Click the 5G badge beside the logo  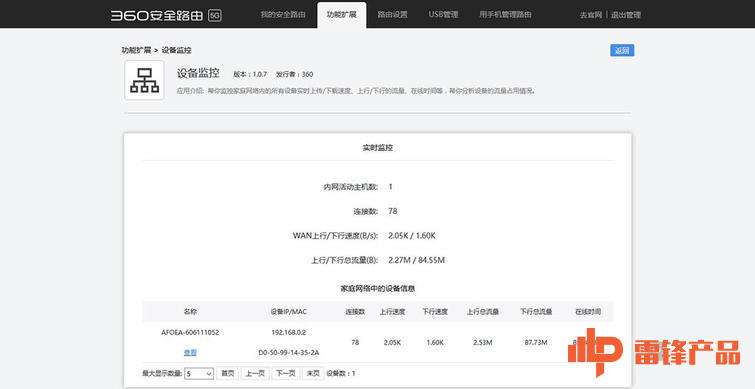tap(215, 15)
